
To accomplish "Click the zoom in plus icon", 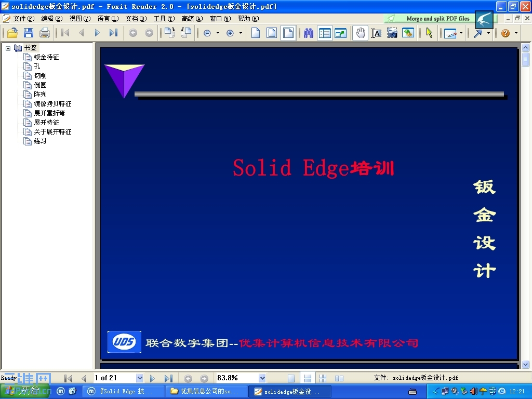I will [x=230, y=33].
